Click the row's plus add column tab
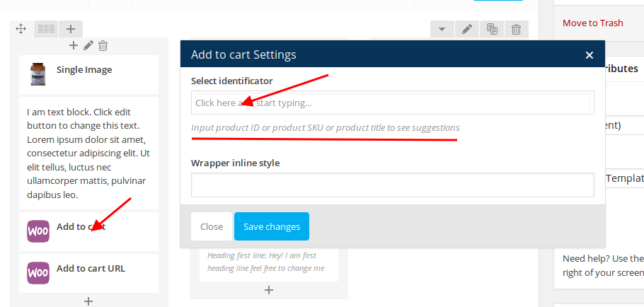This screenshot has width=644, height=307. [71, 29]
